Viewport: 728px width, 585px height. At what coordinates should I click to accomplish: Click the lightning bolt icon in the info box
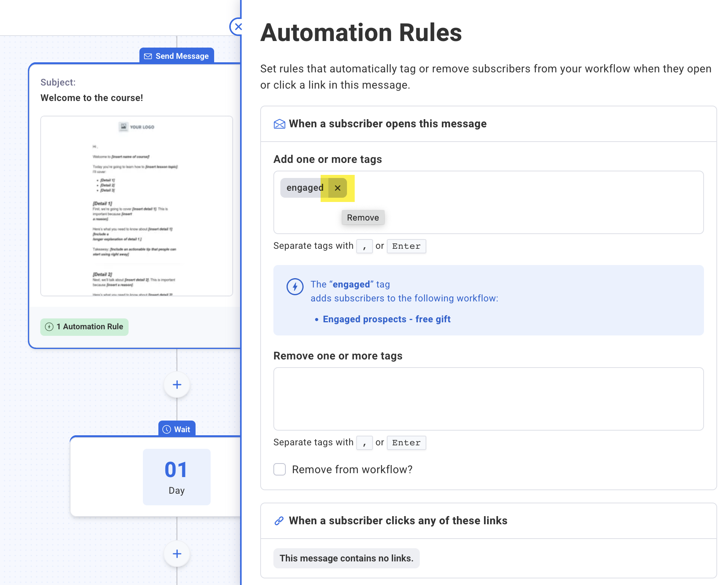[295, 287]
